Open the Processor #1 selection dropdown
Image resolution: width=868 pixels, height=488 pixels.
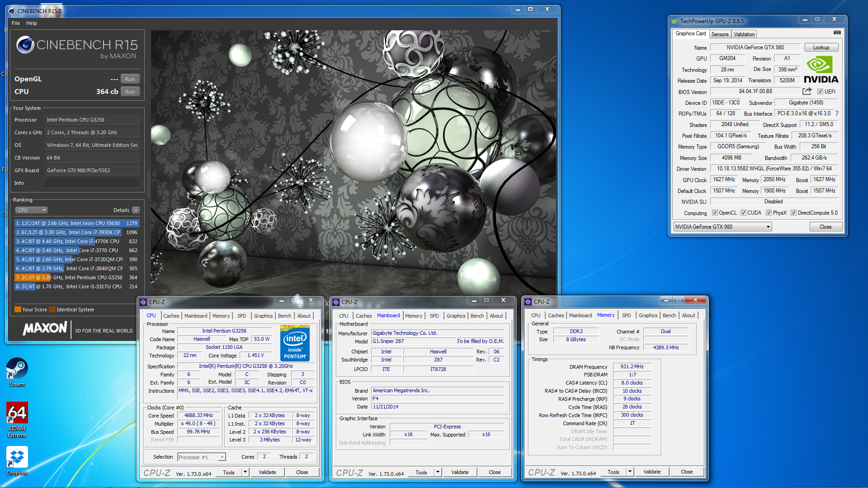click(201, 457)
